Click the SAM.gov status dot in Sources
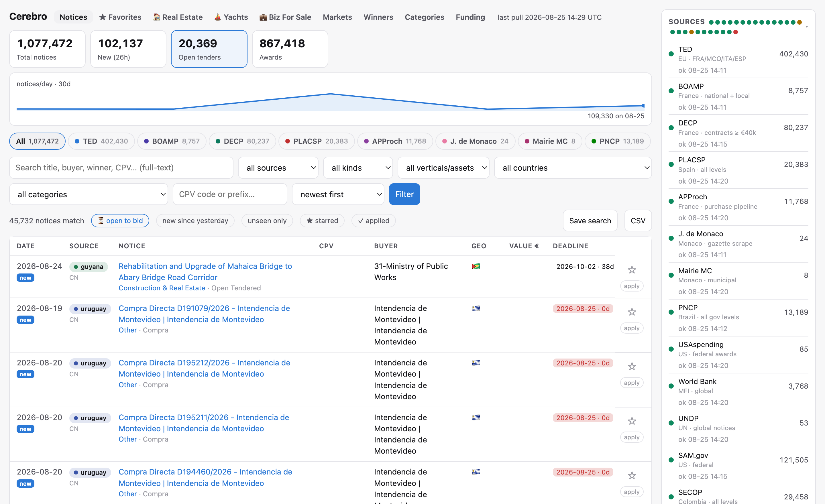The height and width of the screenshot is (504, 825). click(x=671, y=460)
